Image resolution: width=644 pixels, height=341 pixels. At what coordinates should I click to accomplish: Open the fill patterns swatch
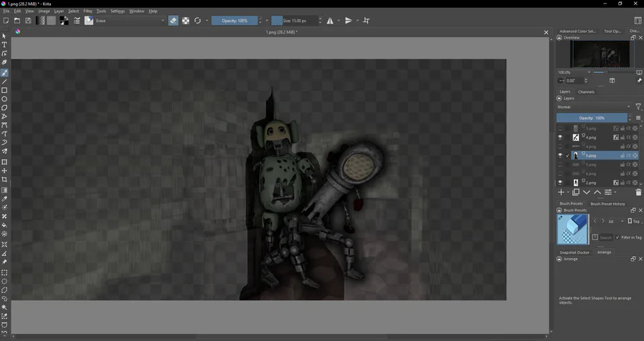pos(52,21)
